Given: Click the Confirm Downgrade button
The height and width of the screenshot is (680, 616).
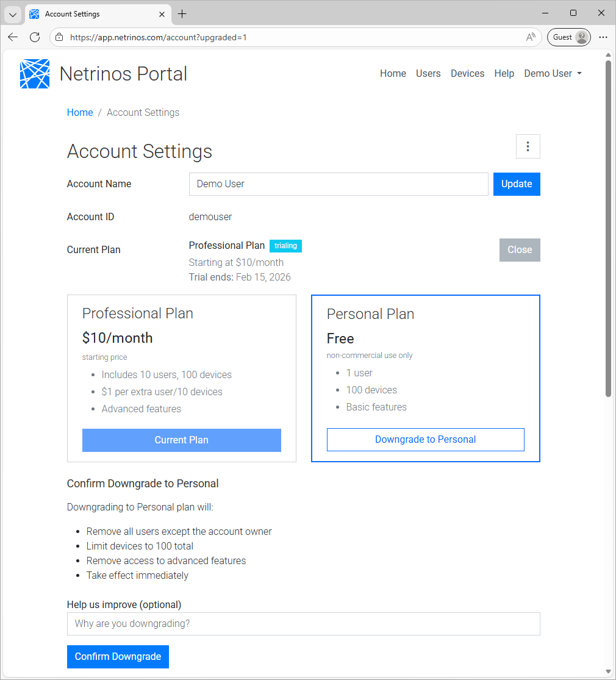Looking at the screenshot, I should [x=118, y=656].
